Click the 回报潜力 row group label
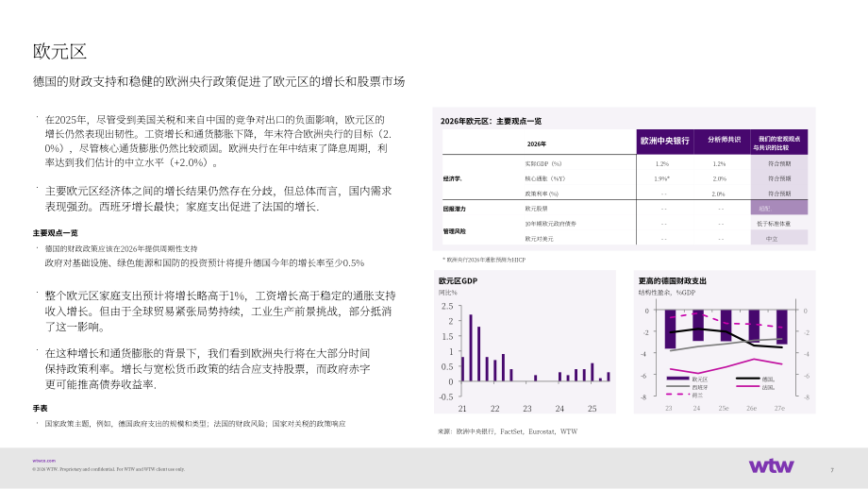This screenshot has height=489, width=868. (454, 209)
